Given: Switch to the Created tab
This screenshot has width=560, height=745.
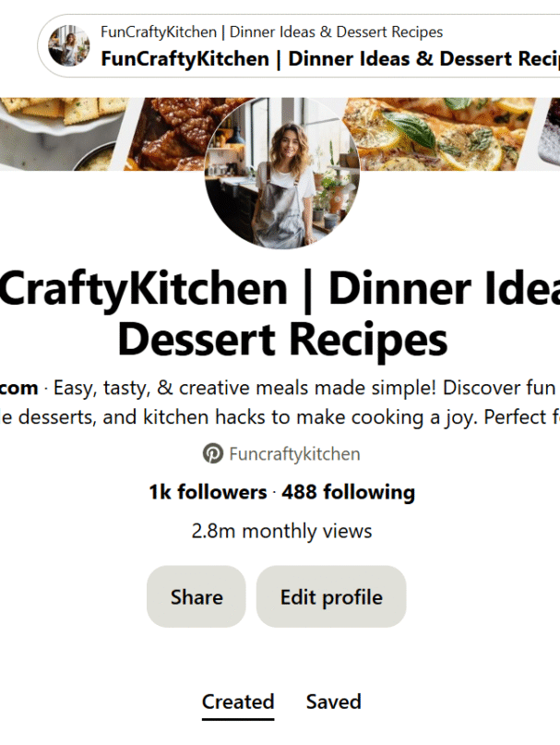Looking at the screenshot, I should (238, 702).
